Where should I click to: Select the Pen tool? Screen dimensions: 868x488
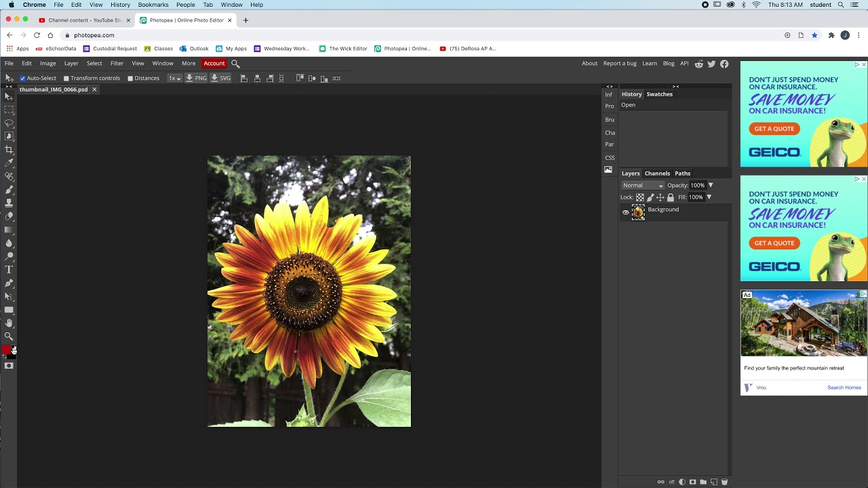pos(9,283)
